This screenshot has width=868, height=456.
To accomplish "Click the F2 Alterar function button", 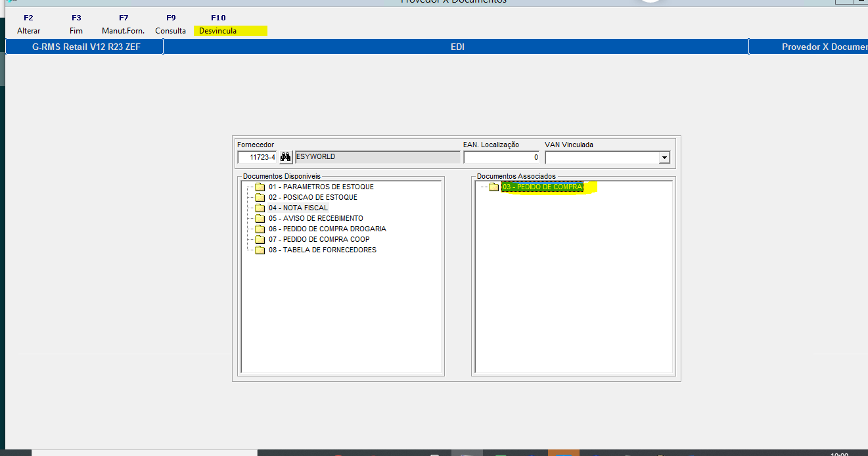I will click(28, 24).
